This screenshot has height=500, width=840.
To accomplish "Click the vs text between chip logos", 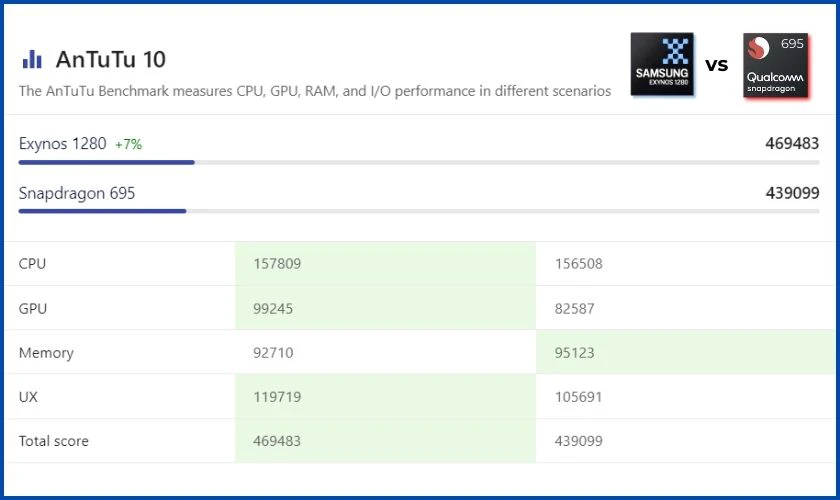I will click(716, 65).
